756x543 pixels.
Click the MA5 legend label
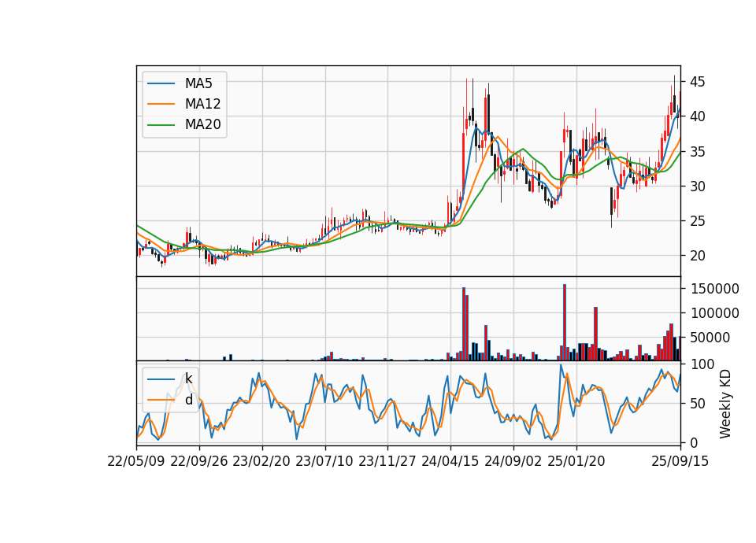click(x=198, y=83)
